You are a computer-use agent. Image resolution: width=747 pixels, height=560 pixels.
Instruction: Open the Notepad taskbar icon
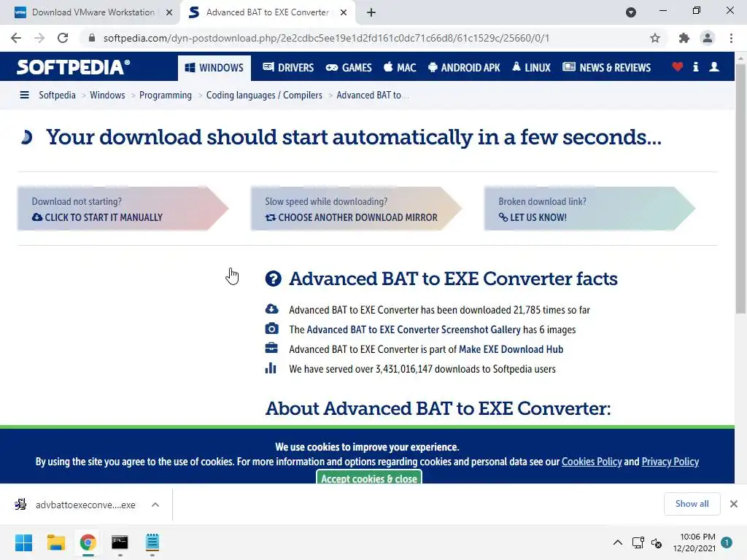(152, 542)
